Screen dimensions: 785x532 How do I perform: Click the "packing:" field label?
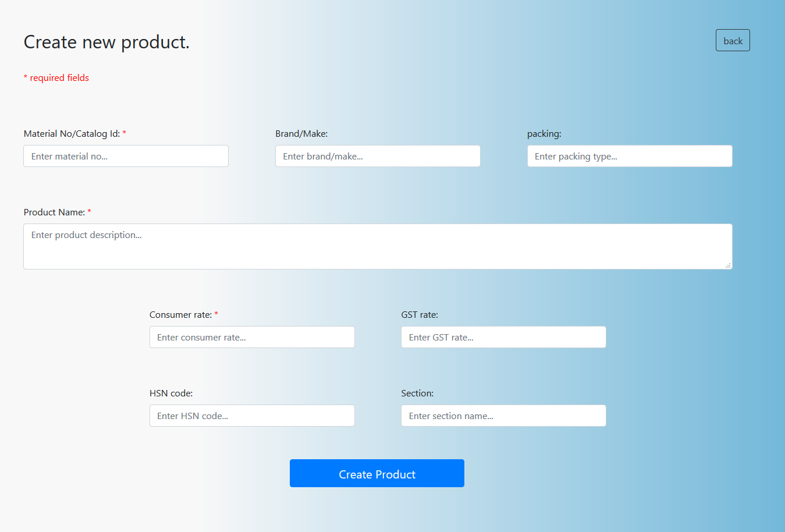coord(544,134)
